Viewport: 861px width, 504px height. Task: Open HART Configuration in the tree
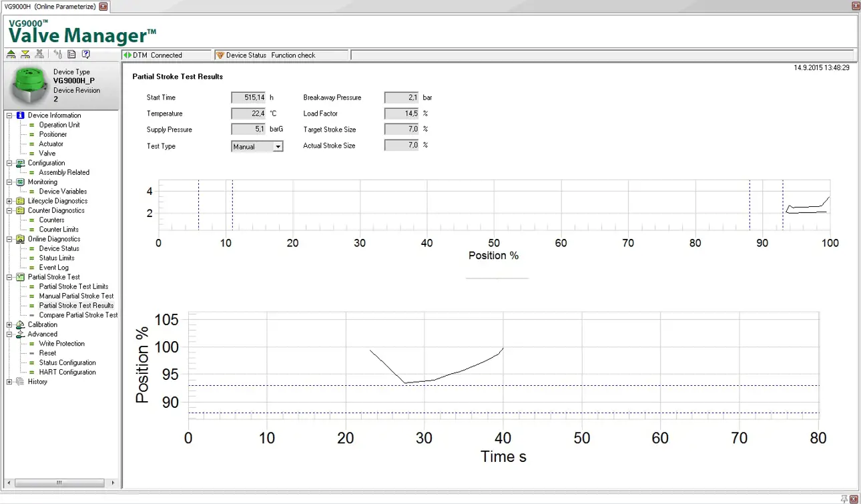click(x=67, y=372)
